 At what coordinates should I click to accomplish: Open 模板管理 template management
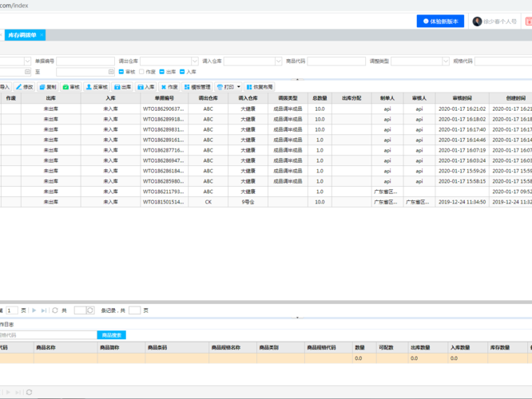pyautogui.click(x=197, y=87)
